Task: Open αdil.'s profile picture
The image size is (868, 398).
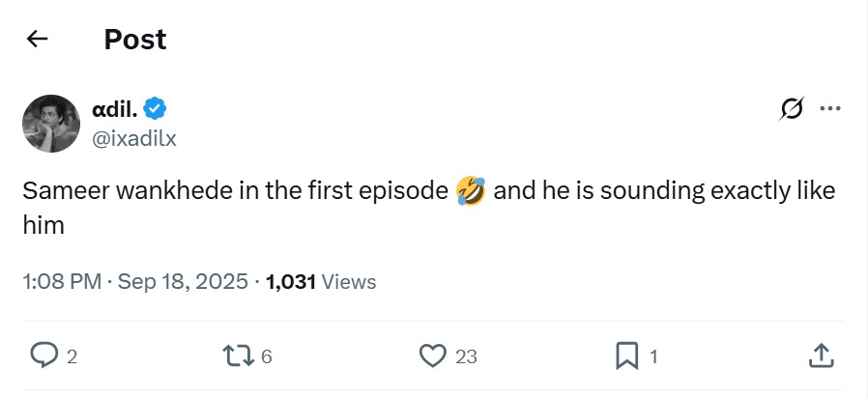Action: [50, 123]
